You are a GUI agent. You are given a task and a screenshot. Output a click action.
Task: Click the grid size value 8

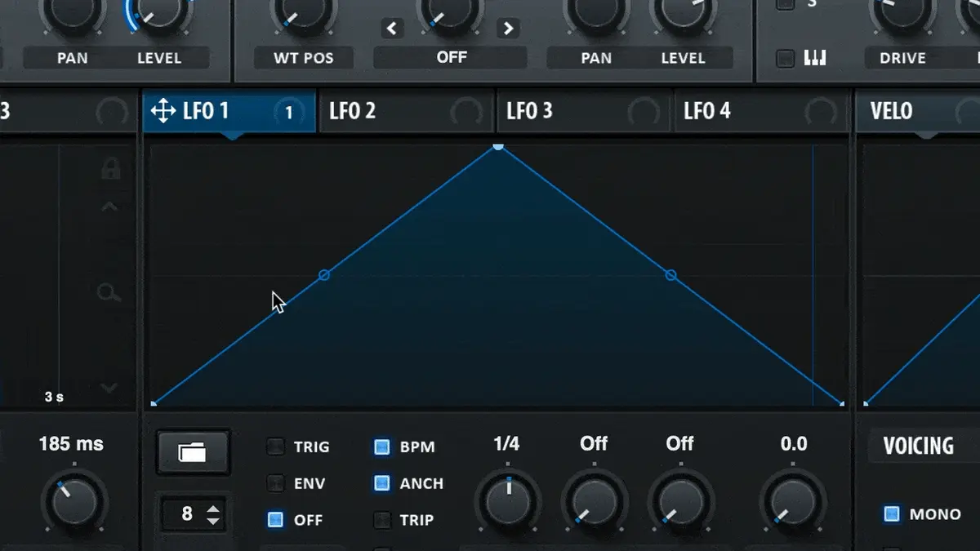point(187,514)
